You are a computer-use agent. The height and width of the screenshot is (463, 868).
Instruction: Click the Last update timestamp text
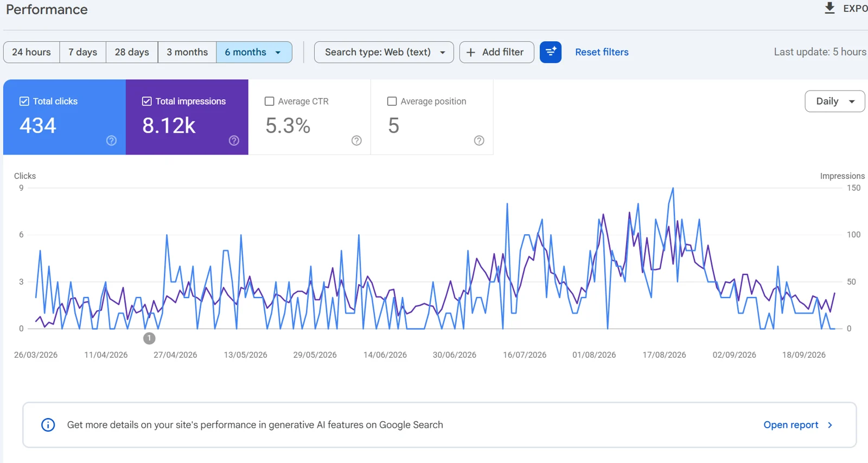point(820,52)
